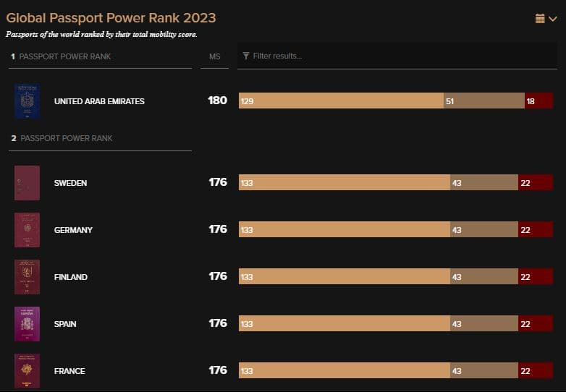Expand the year dropdown chevron
This screenshot has height=392, width=566.
tap(553, 19)
